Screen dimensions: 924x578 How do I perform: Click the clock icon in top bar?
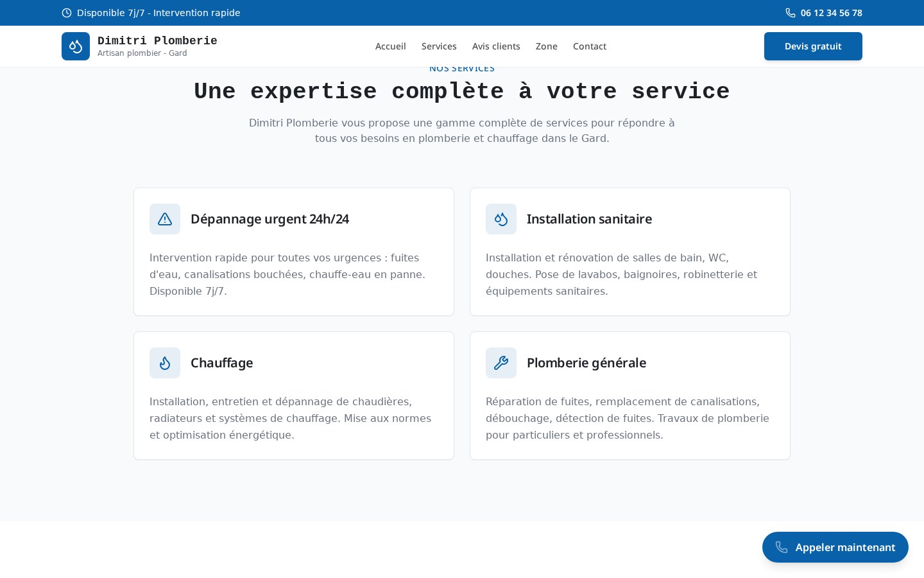pyautogui.click(x=67, y=13)
